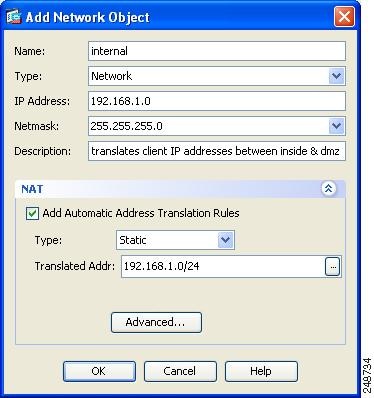Confirm with the OK button

[x=99, y=371]
